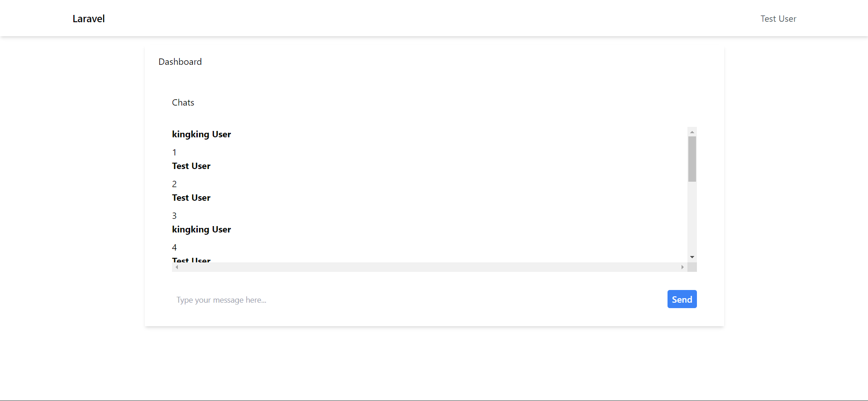Click the horizontal scrollbar right arrow
This screenshot has height=401, width=868.
point(682,267)
